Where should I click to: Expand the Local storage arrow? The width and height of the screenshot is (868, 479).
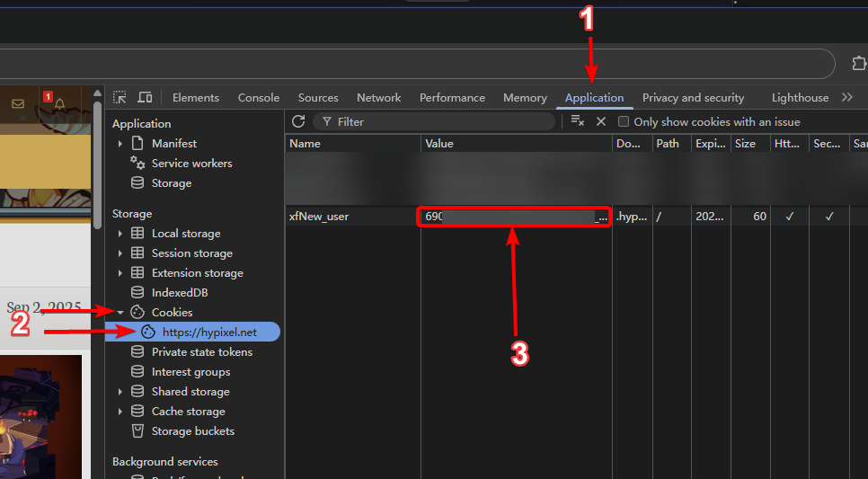120,234
